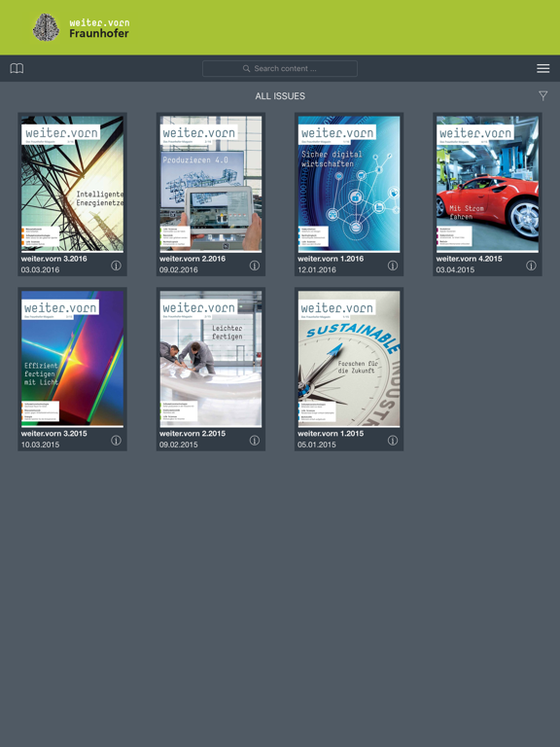Show info for weiter.vorn 1.2016

pyautogui.click(x=393, y=266)
